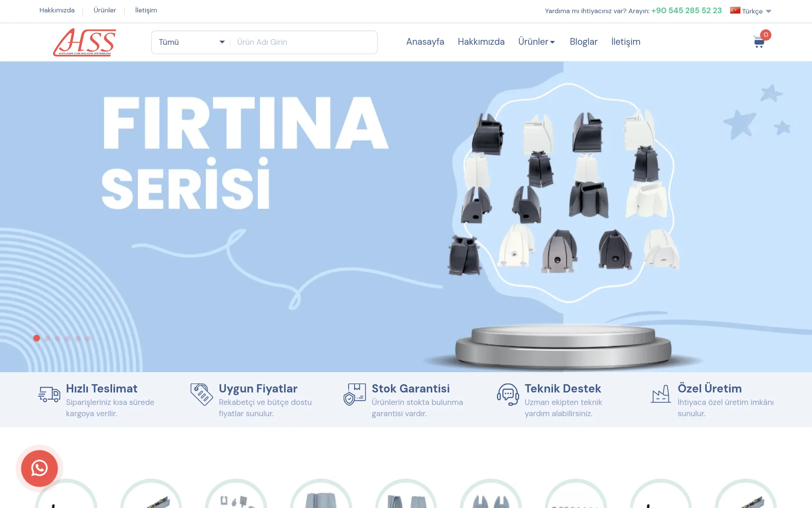The height and width of the screenshot is (508, 812).
Task: Open Bloglar from the main menu
Action: (583, 42)
